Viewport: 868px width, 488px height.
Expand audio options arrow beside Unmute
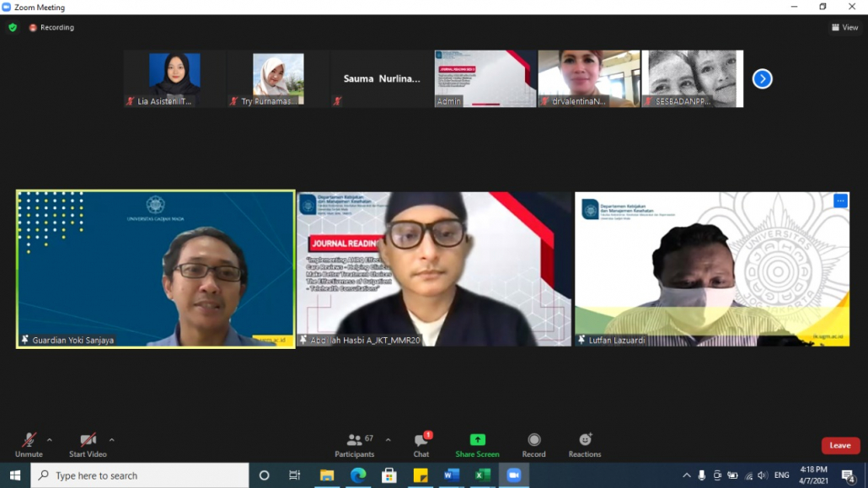(50, 440)
